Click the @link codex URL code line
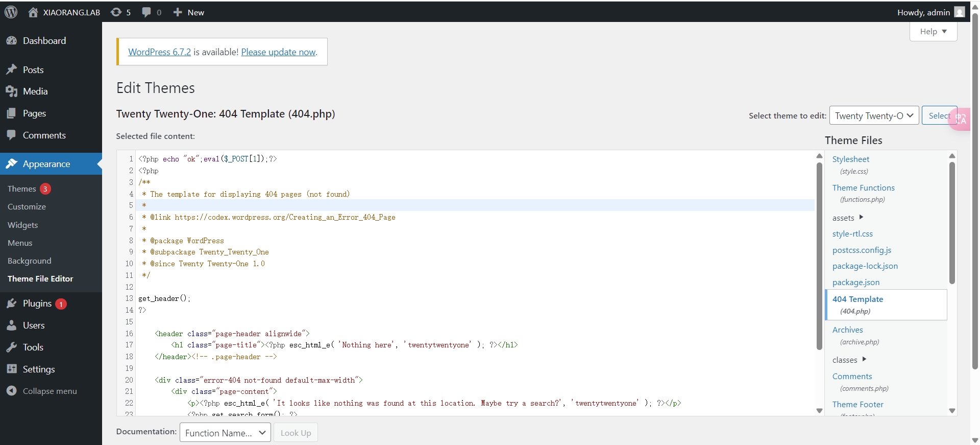980x445 pixels. coord(268,217)
